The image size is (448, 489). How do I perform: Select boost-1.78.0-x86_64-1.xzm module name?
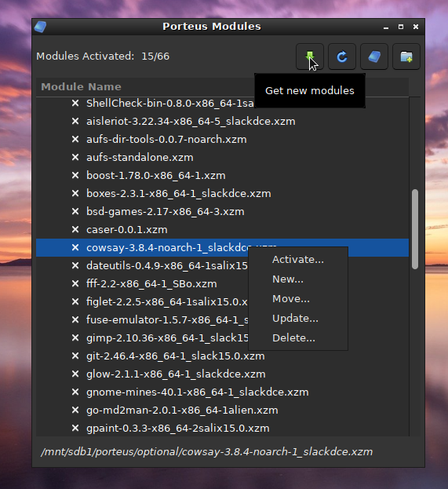156,176
